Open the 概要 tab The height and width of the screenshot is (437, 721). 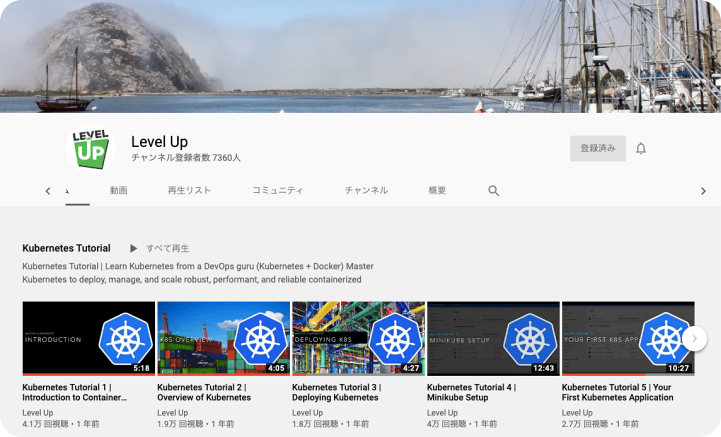[437, 190]
